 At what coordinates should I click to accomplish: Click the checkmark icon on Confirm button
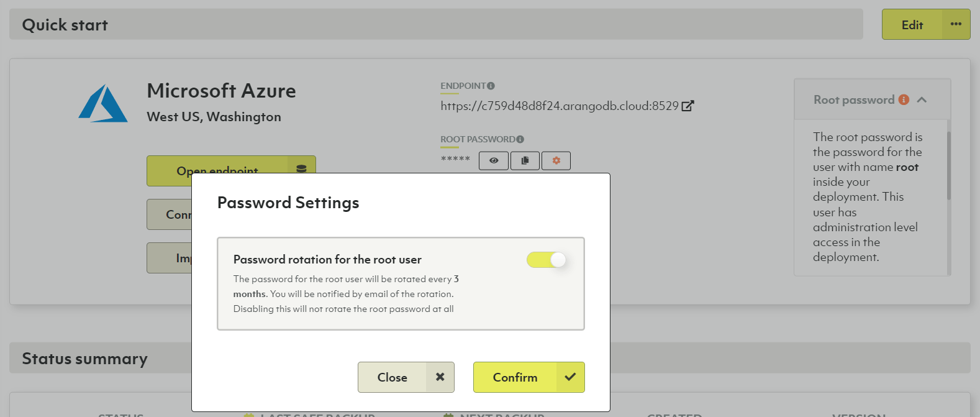coord(570,377)
